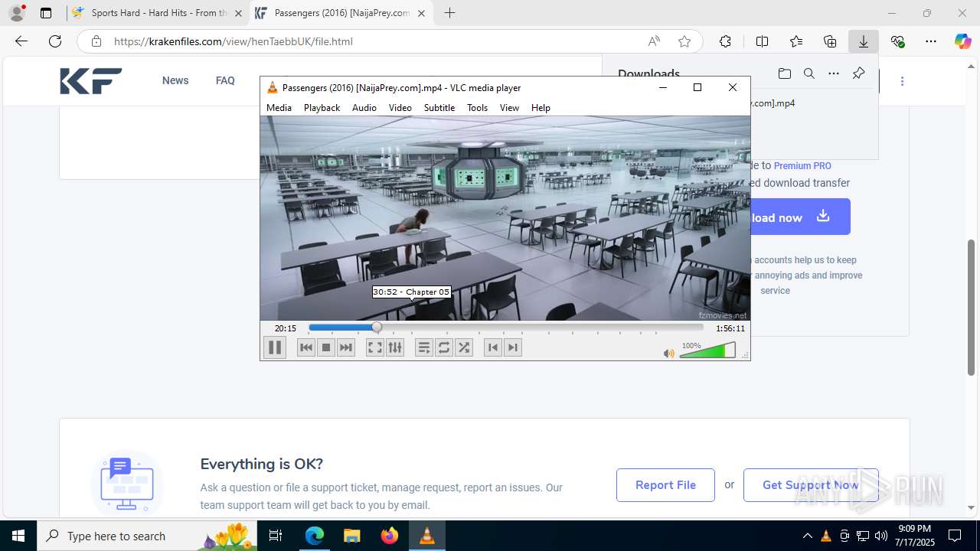Image resolution: width=980 pixels, height=551 pixels.
Task: Toggle VLC fullscreen video
Action: click(374, 347)
